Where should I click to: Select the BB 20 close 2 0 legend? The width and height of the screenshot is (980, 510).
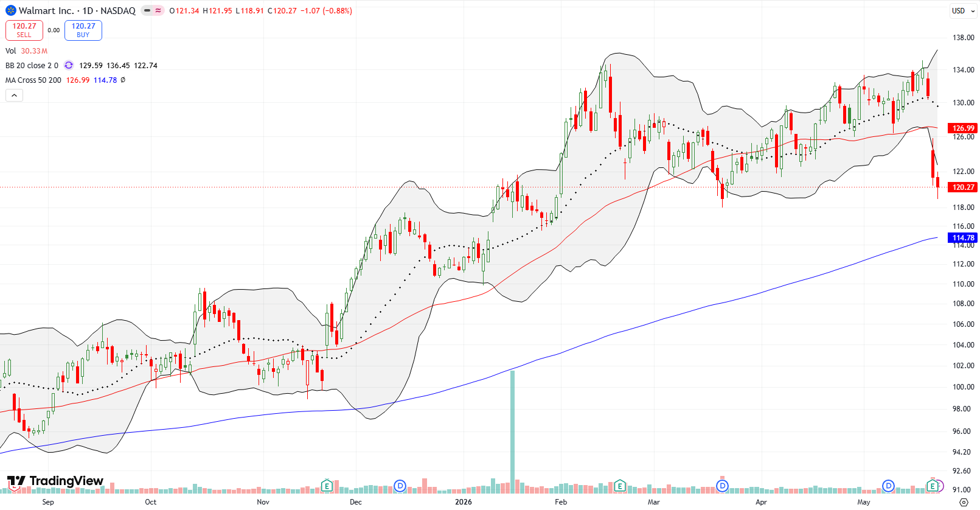tap(32, 66)
